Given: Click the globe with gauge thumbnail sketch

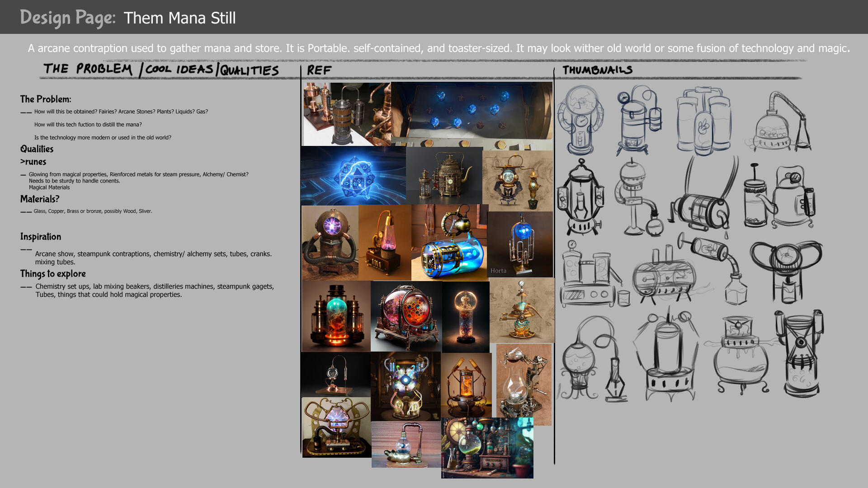Looking at the screenshot, I should point(580,120).
